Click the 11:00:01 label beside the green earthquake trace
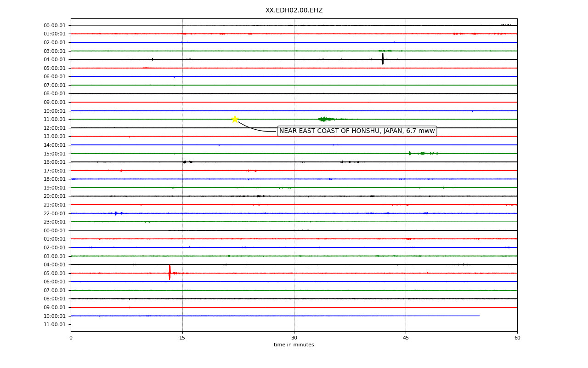 (55, 119)
